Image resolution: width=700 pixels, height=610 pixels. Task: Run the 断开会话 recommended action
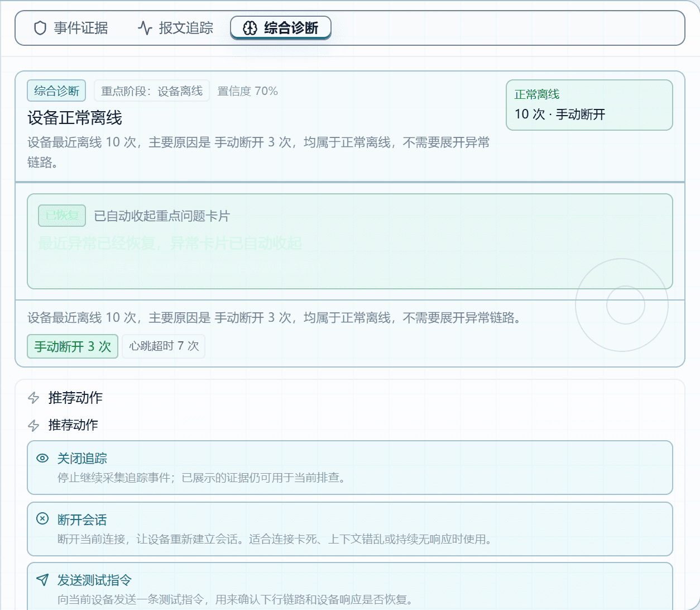[x=350, y=529]
